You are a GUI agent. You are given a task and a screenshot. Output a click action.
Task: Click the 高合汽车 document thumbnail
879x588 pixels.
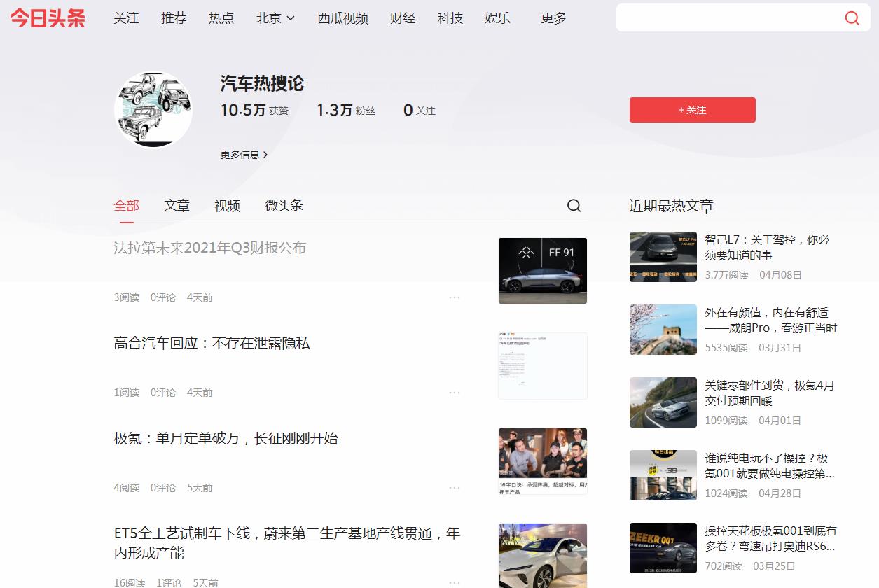543,366
